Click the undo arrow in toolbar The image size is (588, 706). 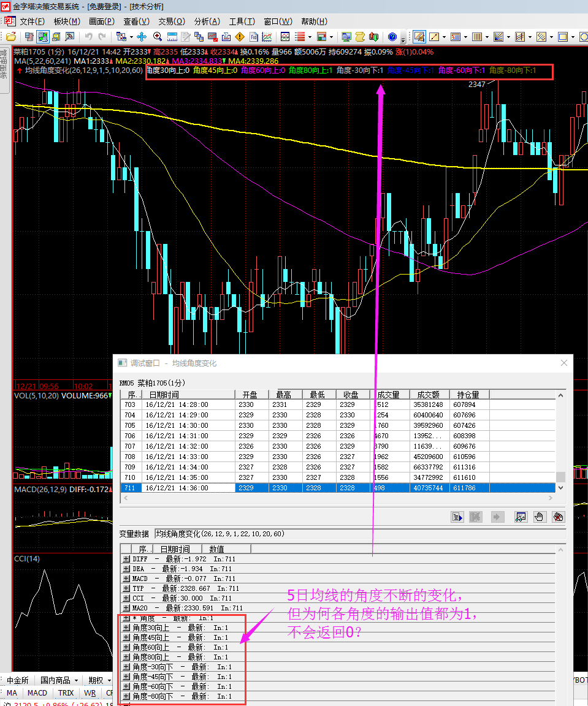(89, 37)
